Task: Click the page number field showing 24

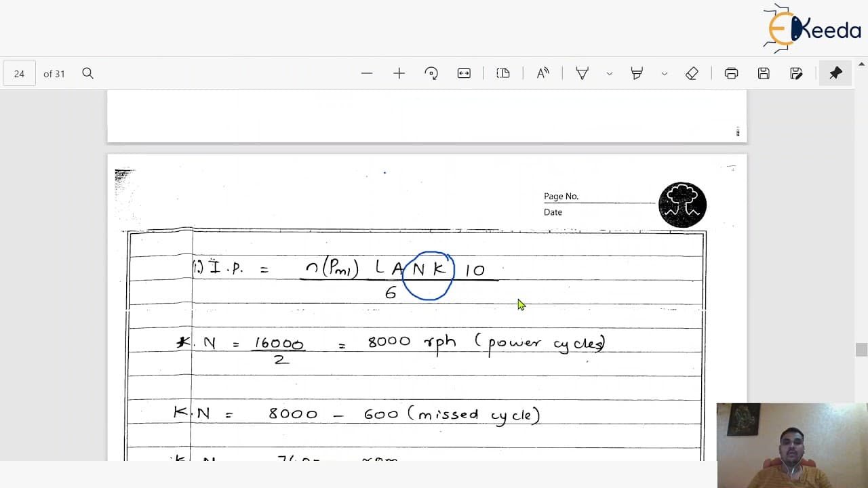Action: point(19,73)
